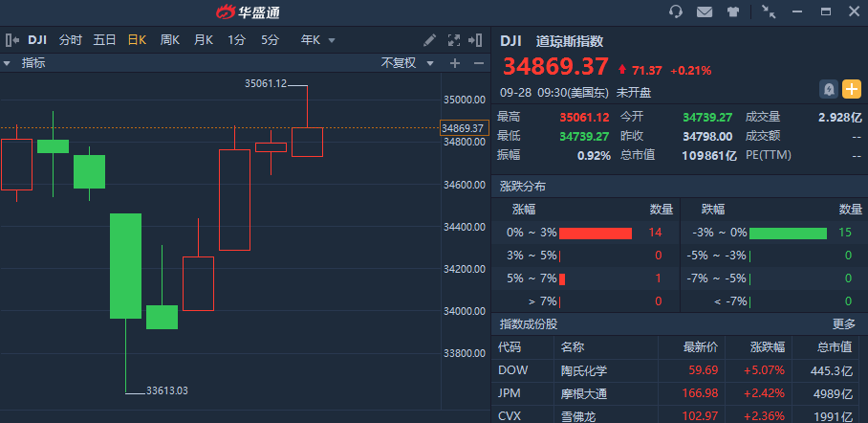This screenshot has height=423, width=868.
Task: Zoom out chart with minus icon
Action: point(479,63)
